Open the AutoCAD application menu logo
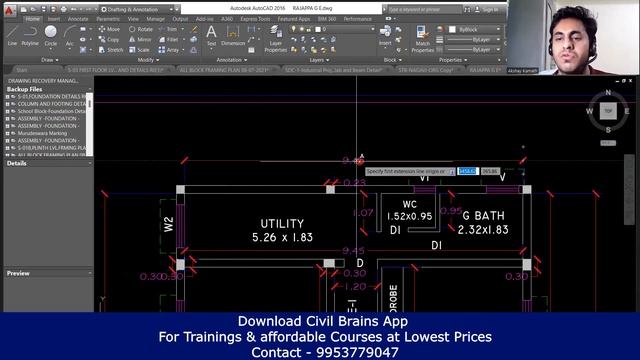The image size is (640, 360). (9, 10)
